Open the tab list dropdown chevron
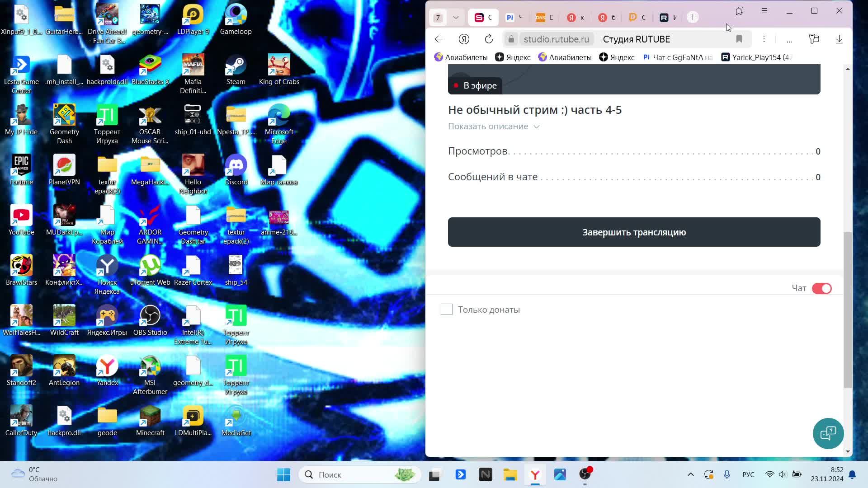This screenshot has height=488, width=868. pyautogui.click(x=456, y=18)
